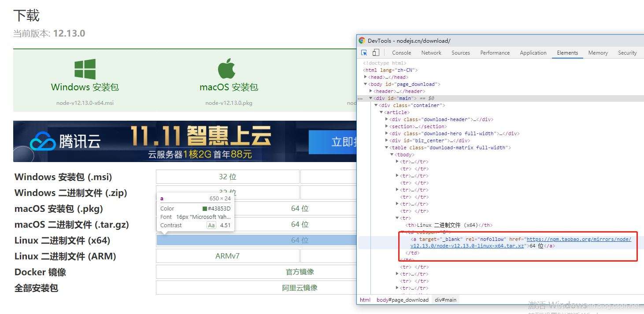
Task: Click the Aa contrast badge in tooltip
Action: click(211, 225)
